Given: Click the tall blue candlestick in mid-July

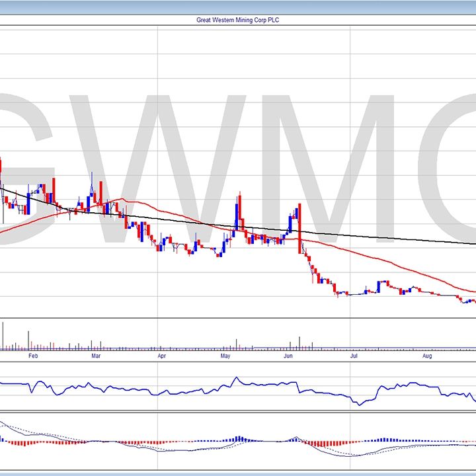Looking at the screenshot, I should (x=379, y=286).
